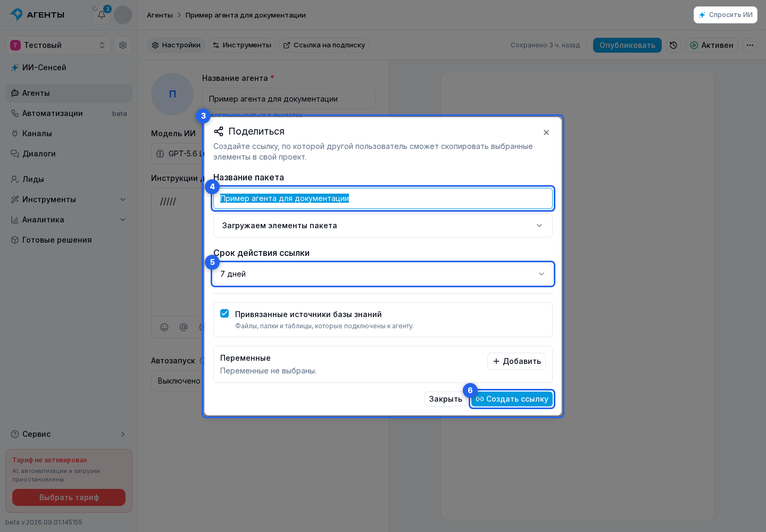766x532 pixels.
Task: Open the Автозапуск Выключено dropdown
Action: (x=177, y=381)
